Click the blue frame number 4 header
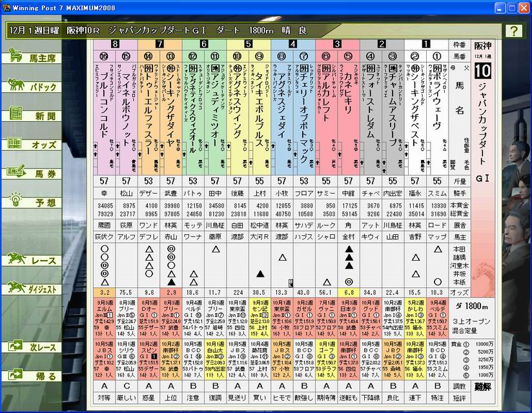The height and width of the screenshot is (413, 532). 292,44
